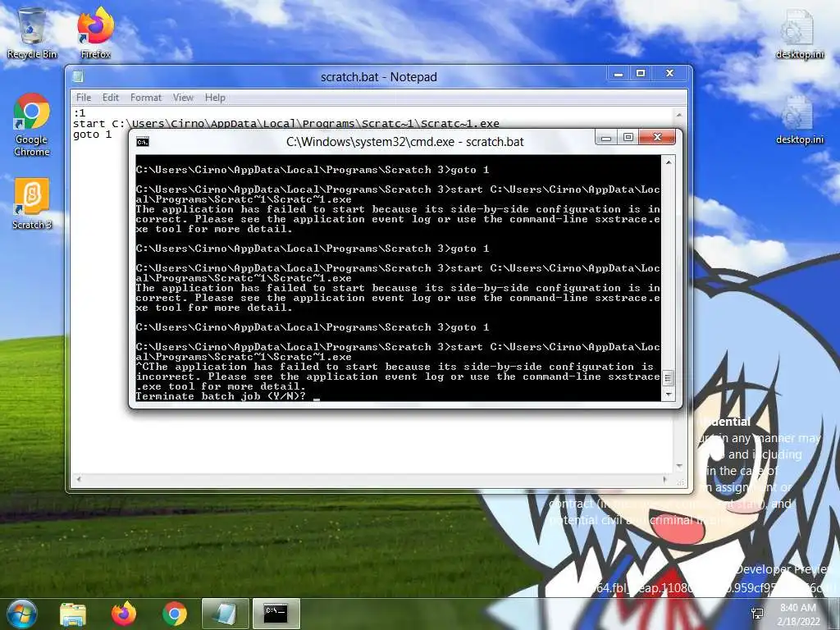Open the Google Chrome desktop shortcut
Image resolution: width=840 pixels, height=630 pixels.
[x=32, y=125]
